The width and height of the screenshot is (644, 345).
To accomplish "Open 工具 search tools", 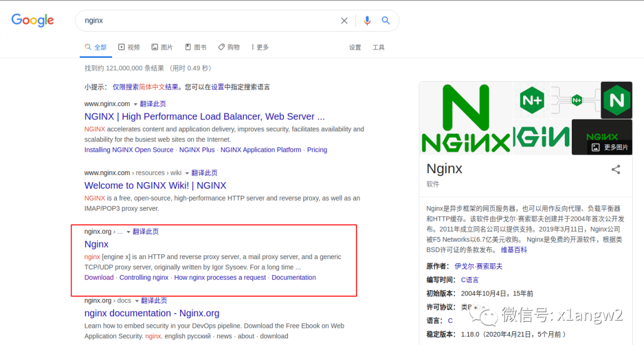I will (x=378, y=48).
